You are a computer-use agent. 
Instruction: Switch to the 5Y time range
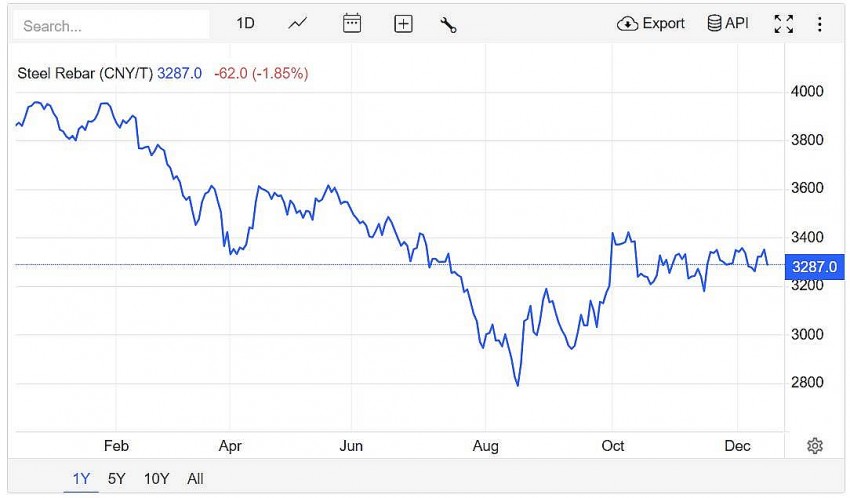tap(117, 479)
